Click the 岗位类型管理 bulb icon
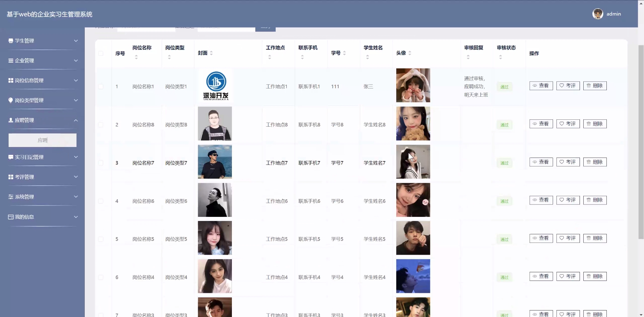 [11, 100]
